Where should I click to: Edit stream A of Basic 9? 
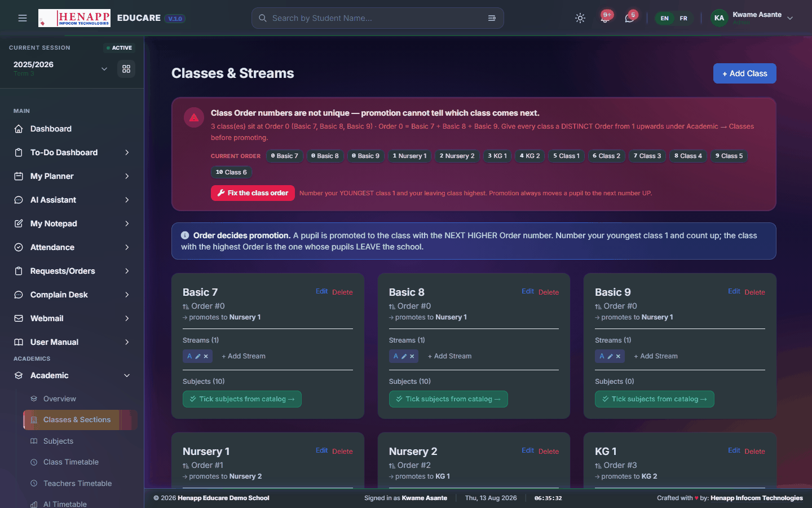[x=610, y=356]
